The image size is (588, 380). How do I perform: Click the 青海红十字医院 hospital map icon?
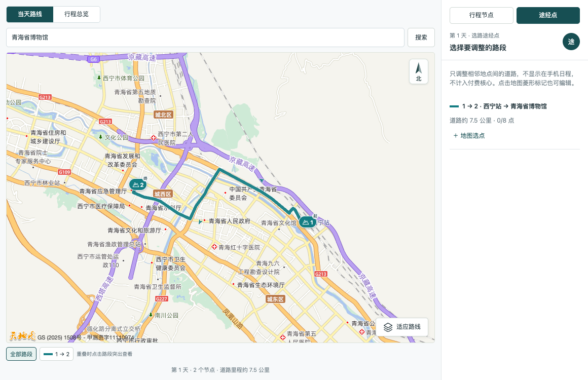coord(214,247)
